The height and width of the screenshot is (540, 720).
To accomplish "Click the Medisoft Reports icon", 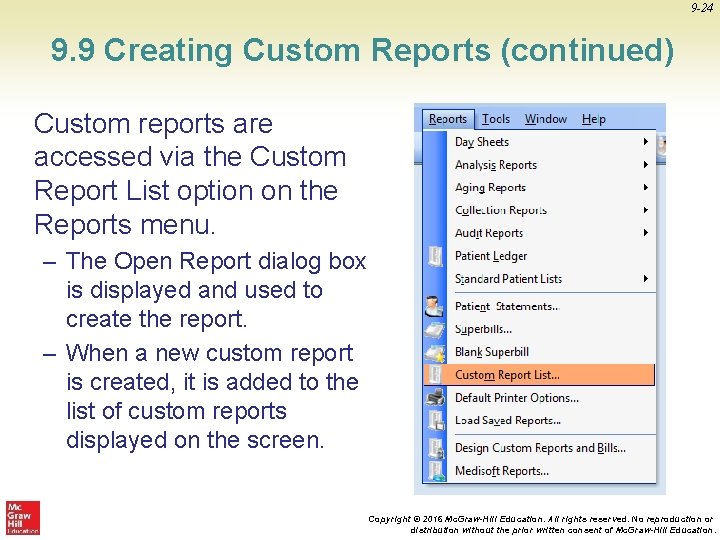I will coord(435,471).
